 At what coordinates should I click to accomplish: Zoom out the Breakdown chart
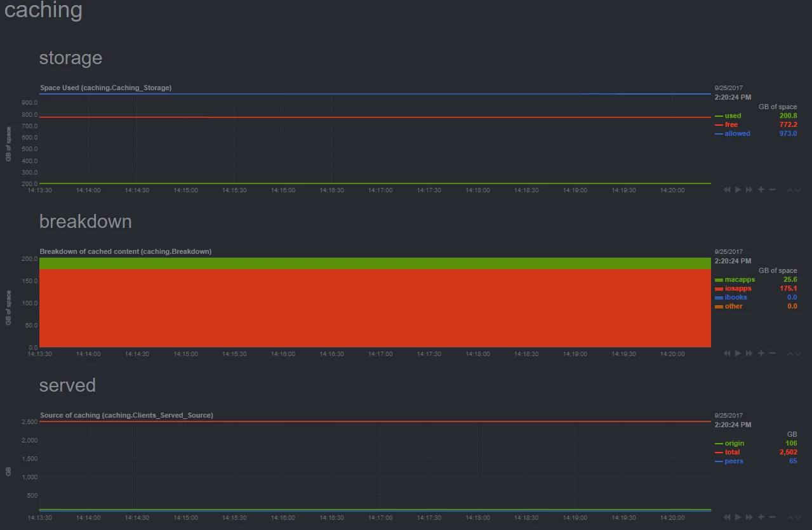(772, 354)
